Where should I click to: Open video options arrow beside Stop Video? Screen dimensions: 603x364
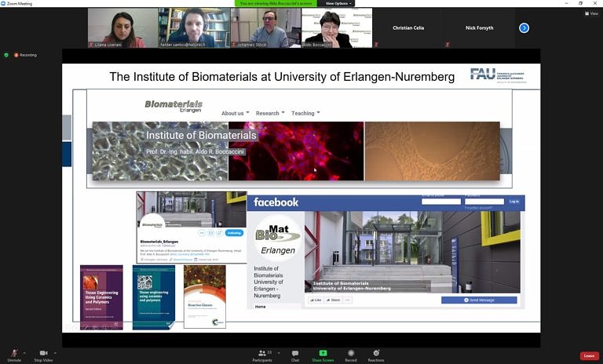coord(55,353)
